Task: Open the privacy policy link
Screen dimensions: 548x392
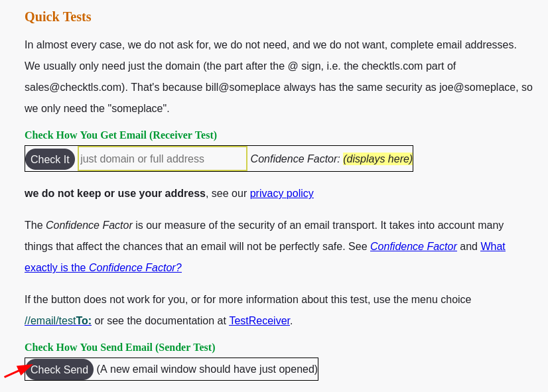Action: 281,194
